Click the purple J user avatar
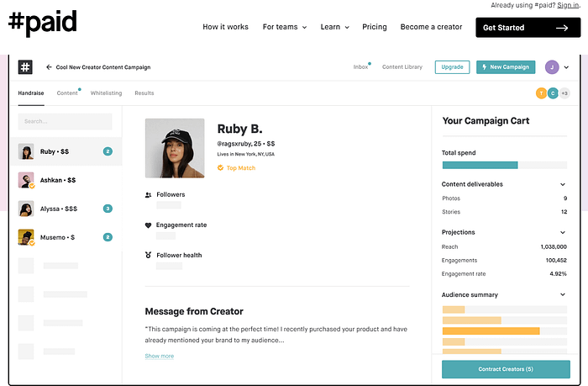This screenshot has width=588, height=386. (x=552, y=67)
